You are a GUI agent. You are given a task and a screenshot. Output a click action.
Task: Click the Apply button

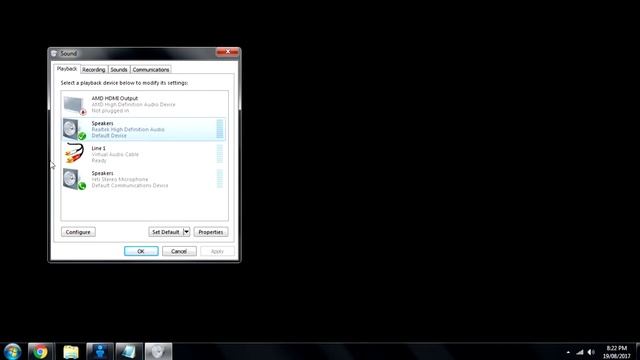pyautogui.click(x=217, y=251)
